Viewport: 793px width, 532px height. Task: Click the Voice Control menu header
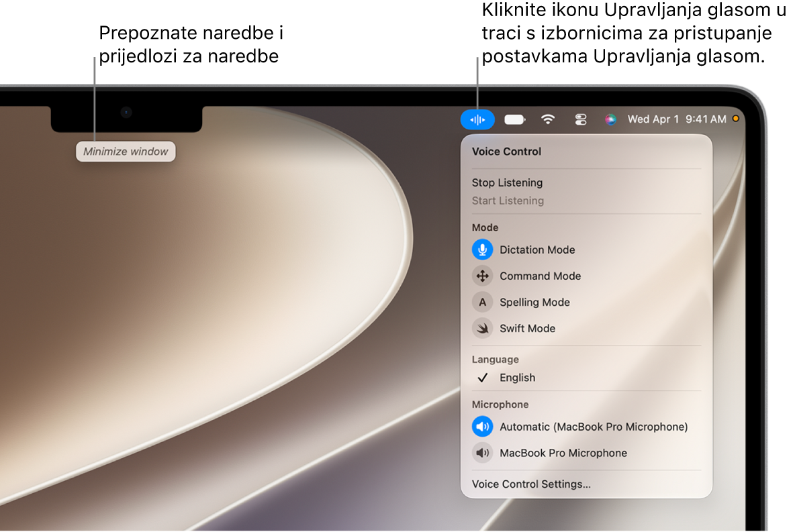pyautogui.click(x=506, y=152)
